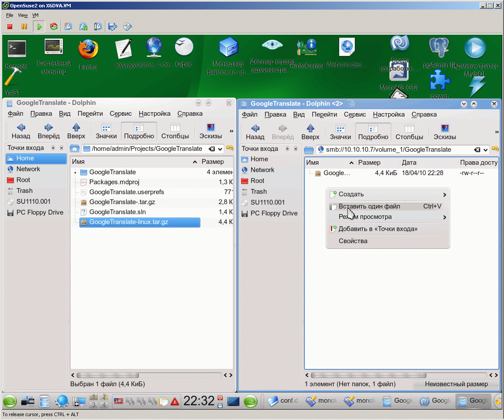Open location history dropdown in left Dolphin
504x420 pixels.
[220, 149]
